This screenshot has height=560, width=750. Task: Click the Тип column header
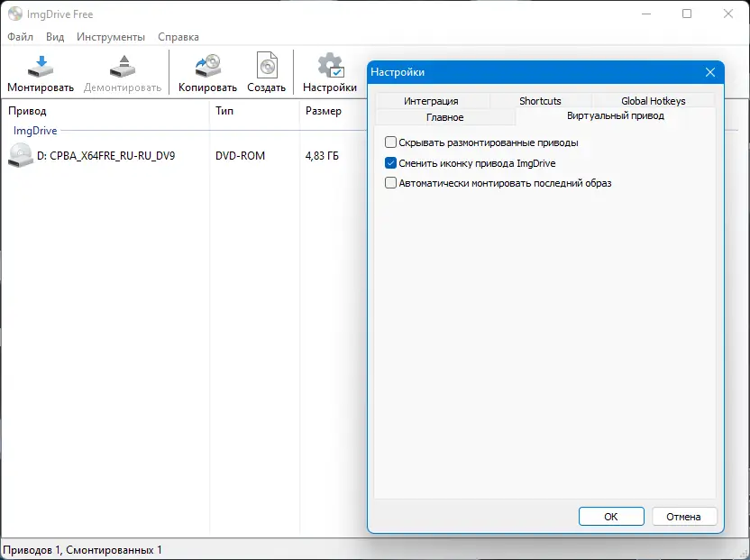(254, 111)
